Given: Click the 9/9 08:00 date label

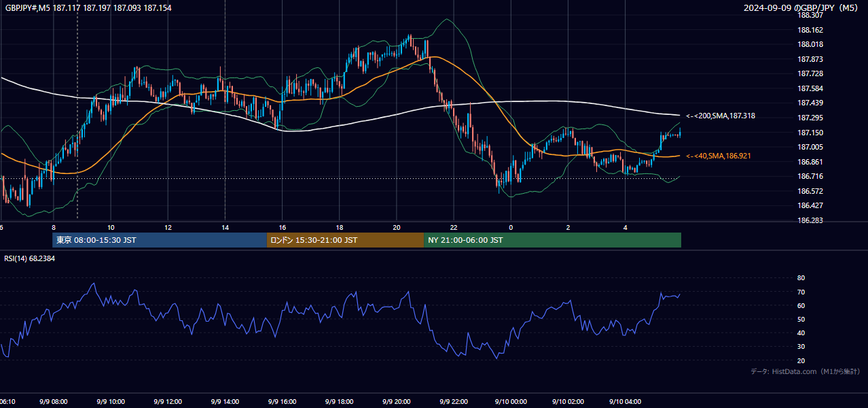Looking at the screenshot, I should point(54,402).
